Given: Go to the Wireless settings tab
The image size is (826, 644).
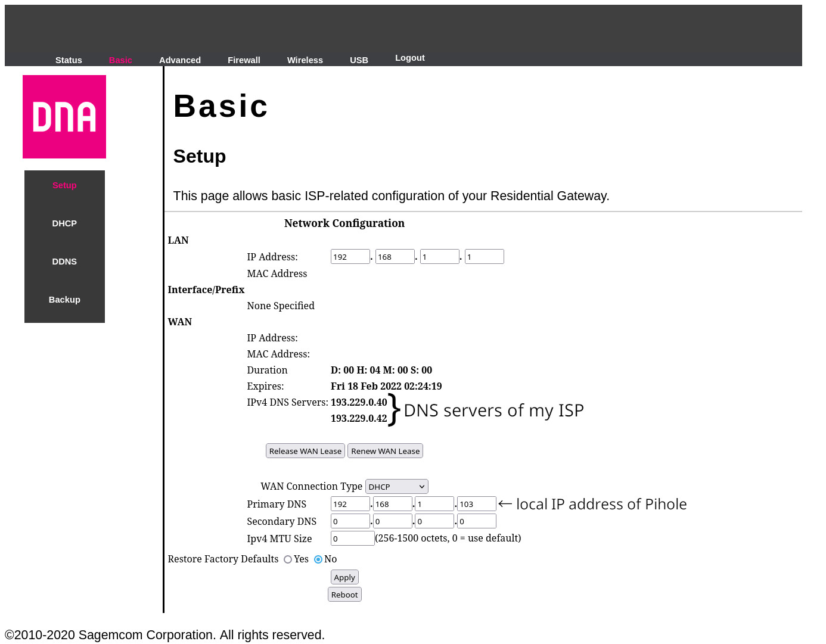Looking at the screenshot, I should (x=305, y=60).
